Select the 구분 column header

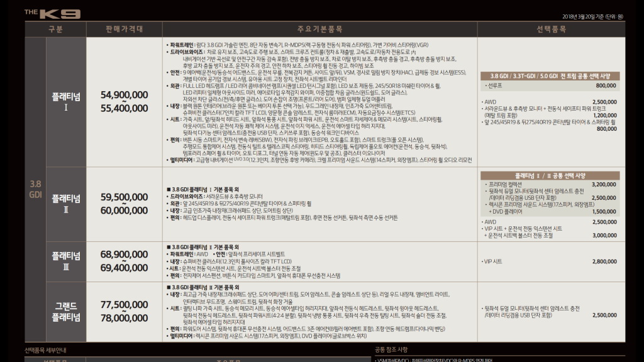pos(55,29)
